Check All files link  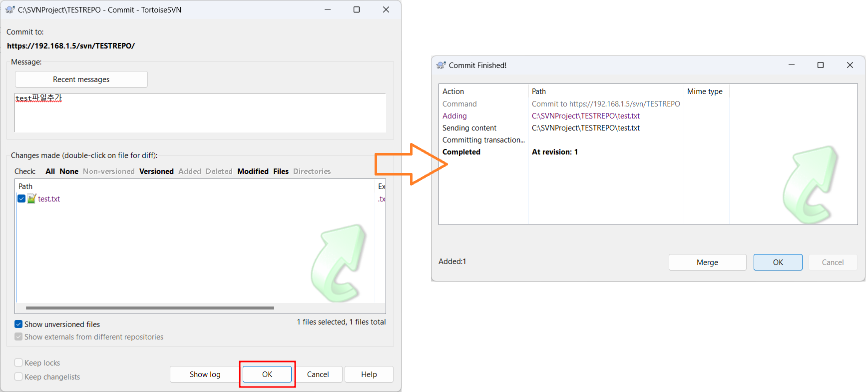50,171
